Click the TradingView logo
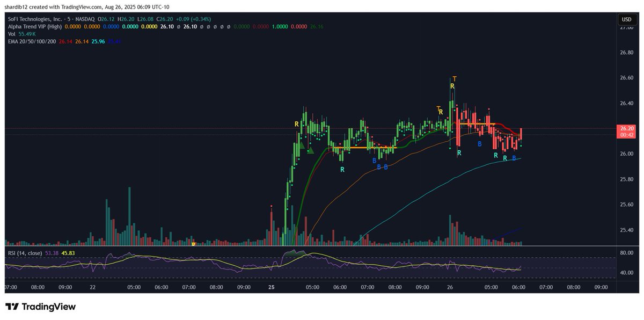This screenshot has height=320, width=644. pos(40,307)
